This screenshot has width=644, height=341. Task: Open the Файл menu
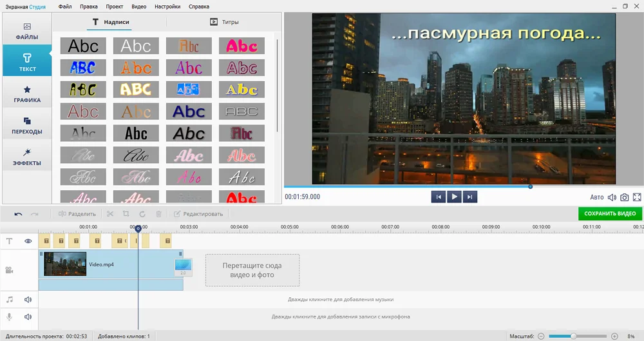tap(65, 6)
